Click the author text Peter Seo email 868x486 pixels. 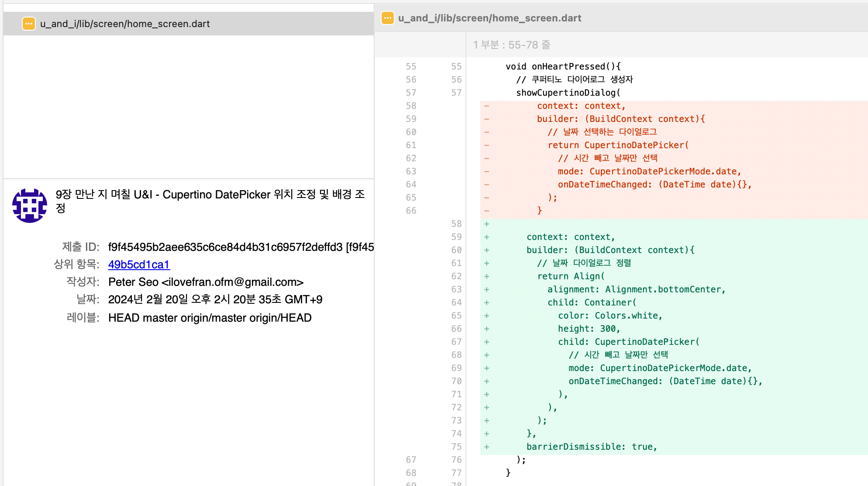pos(206,282)
